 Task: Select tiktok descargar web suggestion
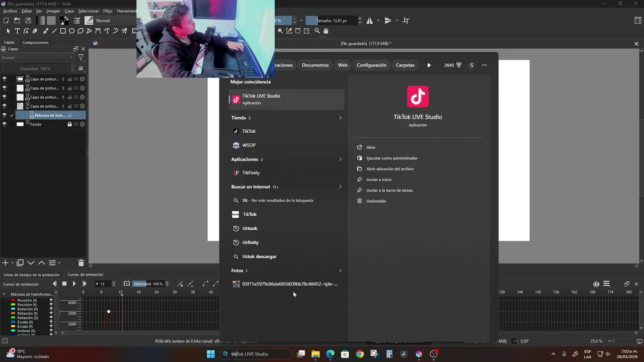tap(286, 256)
